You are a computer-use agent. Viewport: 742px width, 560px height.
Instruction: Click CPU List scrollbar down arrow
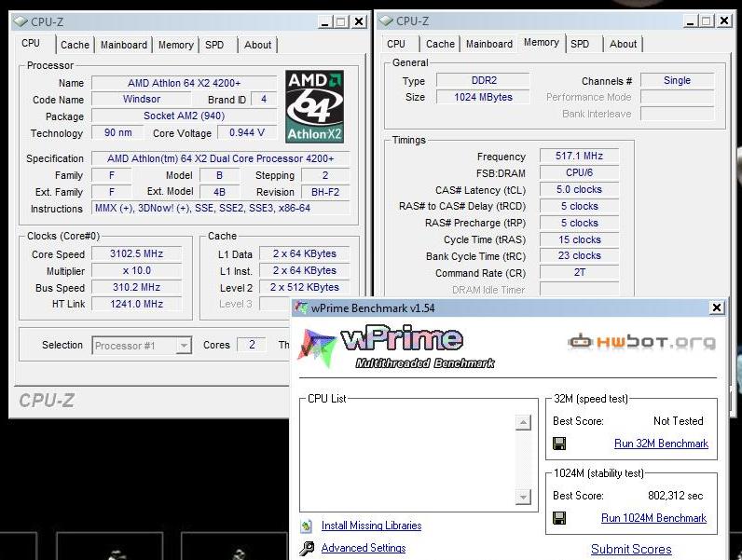pos(523,497)
